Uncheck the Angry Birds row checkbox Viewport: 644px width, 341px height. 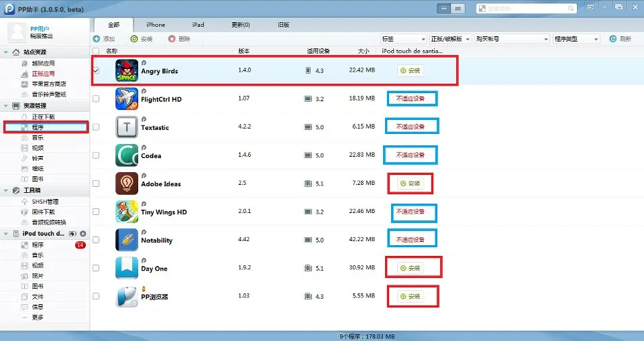point(96,70)
